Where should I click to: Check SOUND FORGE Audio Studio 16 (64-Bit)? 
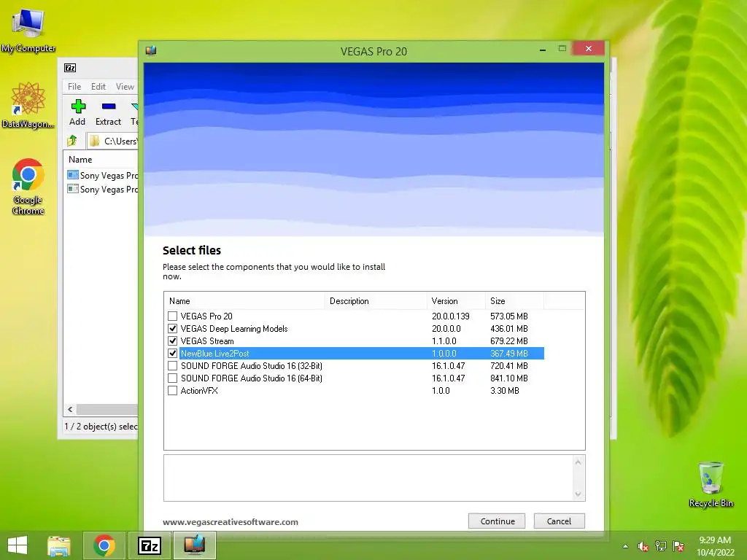(172, 378)
